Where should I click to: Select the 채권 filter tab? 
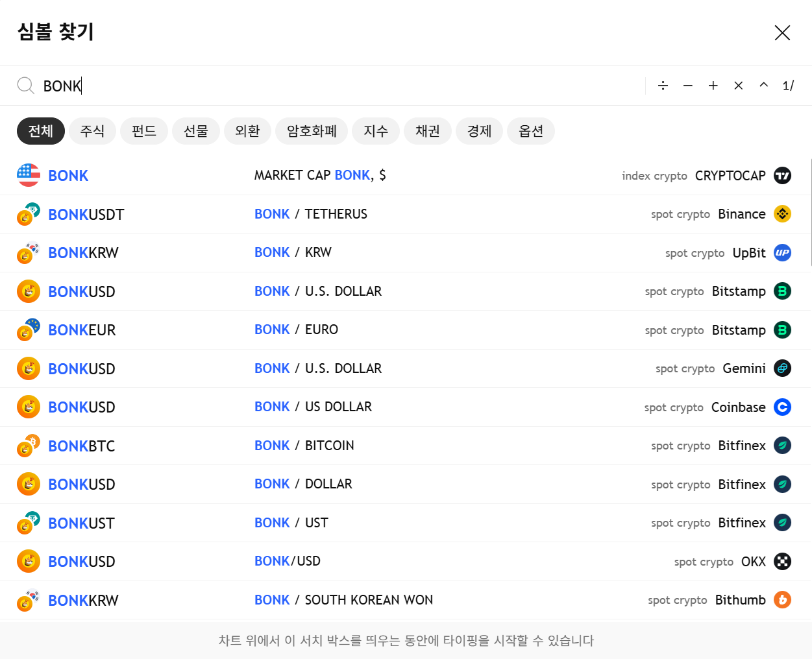pos(428,131)
